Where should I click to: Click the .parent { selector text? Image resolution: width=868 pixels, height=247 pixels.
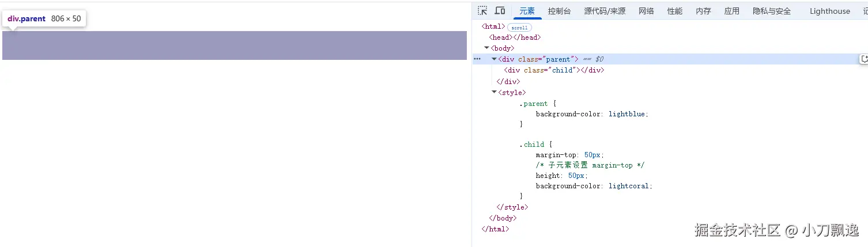[x=537, y=104]
